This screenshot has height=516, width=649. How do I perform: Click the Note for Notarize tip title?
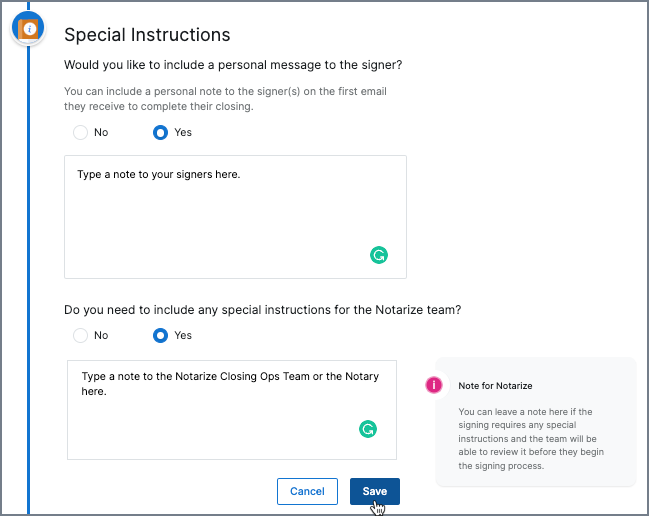coord(495,386)
